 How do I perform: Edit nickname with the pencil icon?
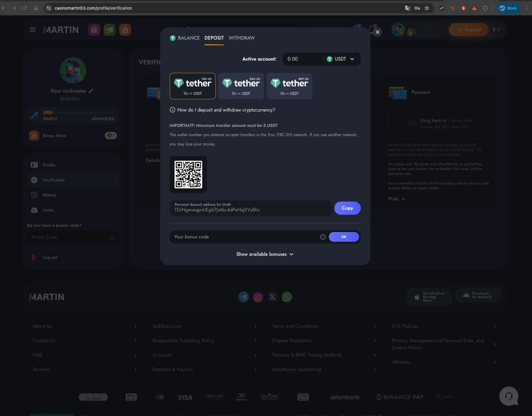click(x=91, y=91)
